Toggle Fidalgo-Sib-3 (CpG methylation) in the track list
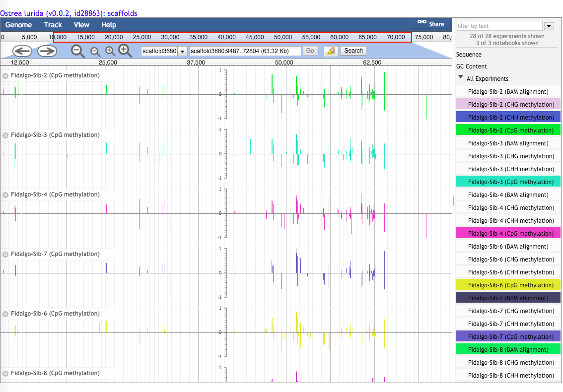This screenshot has height=392, width=563. (508, 182)
